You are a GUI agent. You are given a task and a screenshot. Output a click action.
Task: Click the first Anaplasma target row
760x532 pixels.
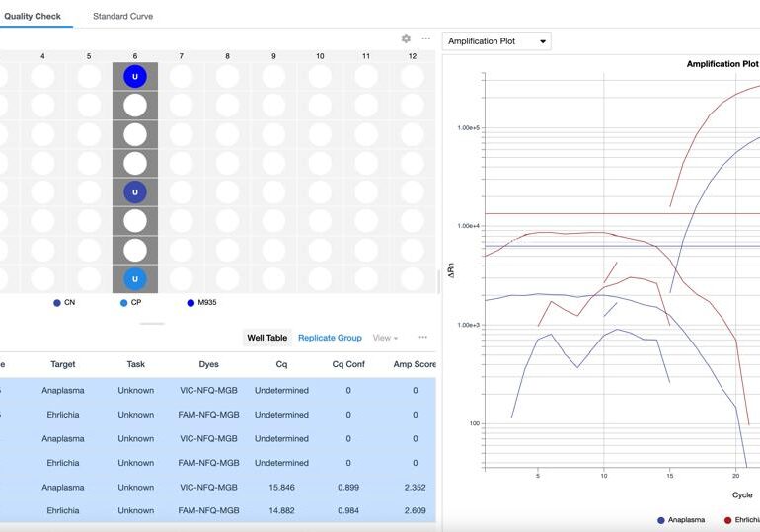point(63,390)
